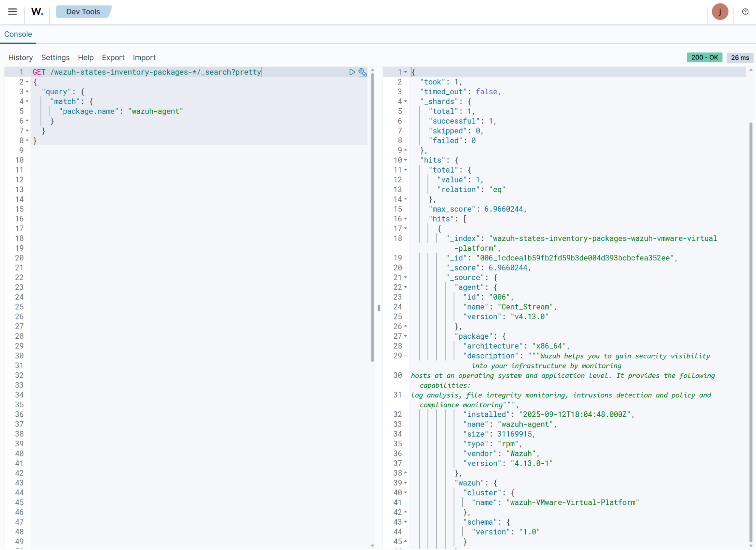Viewport: 756px width, 550px height.
Task: Fold the "agent" object in response
Action: [405, 287]
